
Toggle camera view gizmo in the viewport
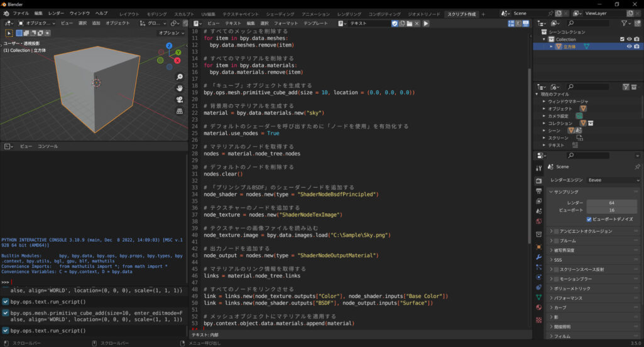click(180, 100)
